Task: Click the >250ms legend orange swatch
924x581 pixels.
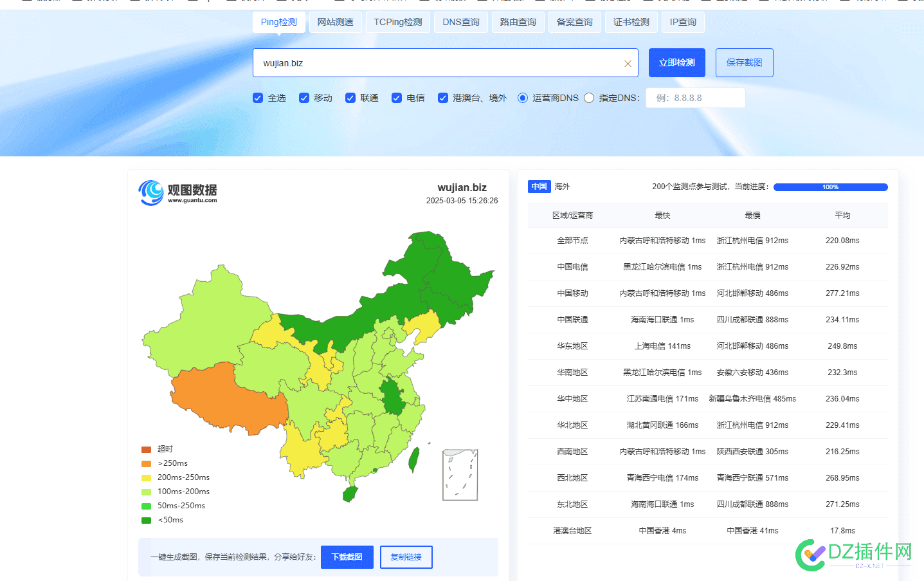Action: 146,463
